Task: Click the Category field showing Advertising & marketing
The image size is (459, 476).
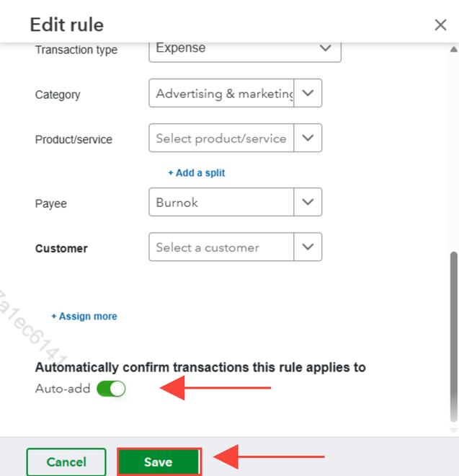Action: click(222, 94)
